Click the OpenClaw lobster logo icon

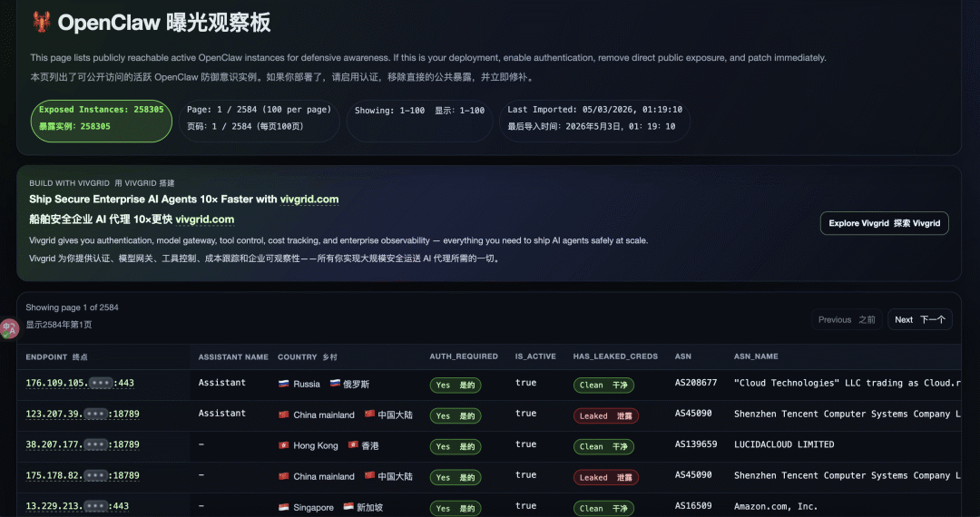click(41, 23)
